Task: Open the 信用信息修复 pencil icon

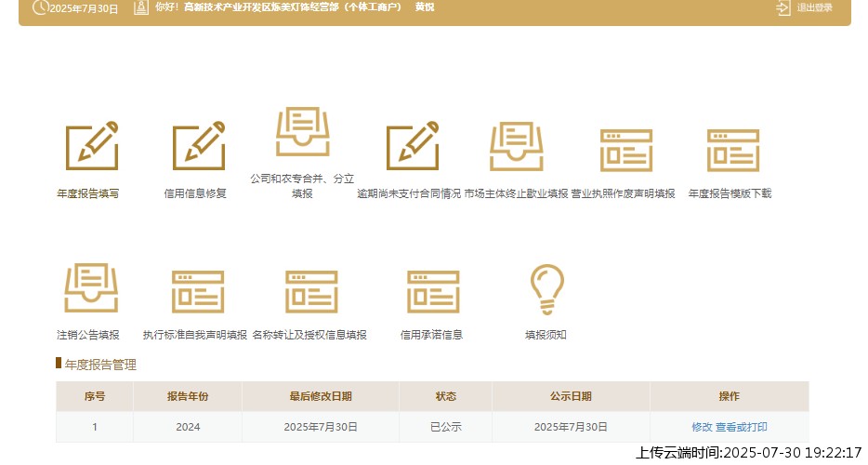Action: (x=199, y=146)
